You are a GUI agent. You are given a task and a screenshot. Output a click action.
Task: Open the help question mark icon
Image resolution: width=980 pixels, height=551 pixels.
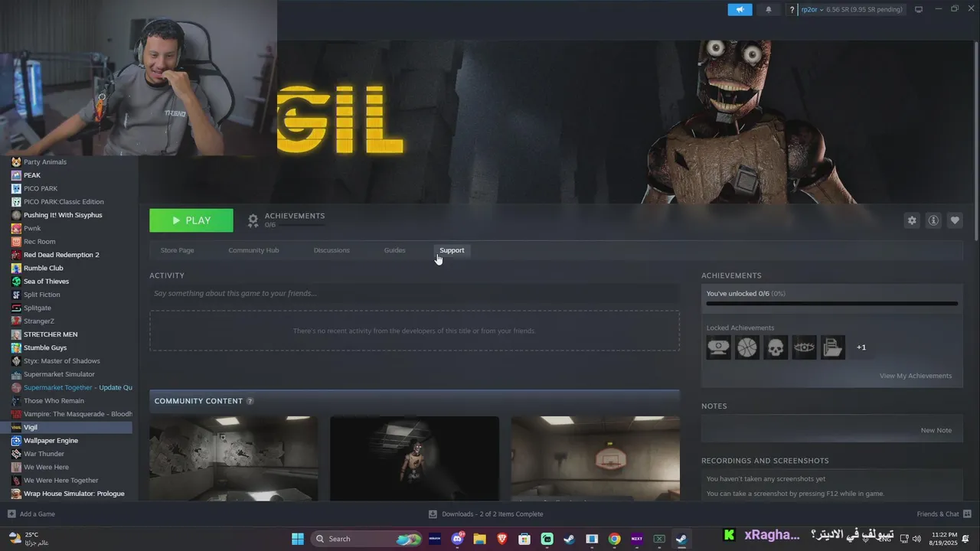792,10
